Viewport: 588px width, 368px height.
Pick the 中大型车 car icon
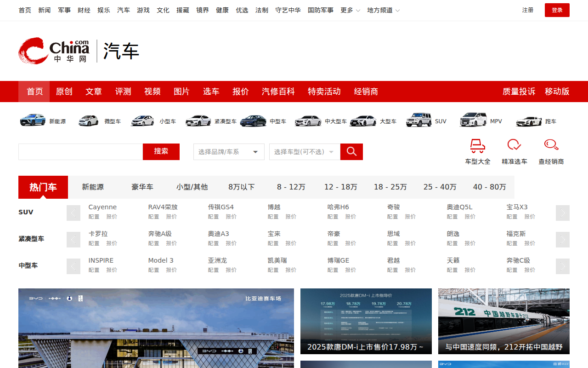point(308,121)
